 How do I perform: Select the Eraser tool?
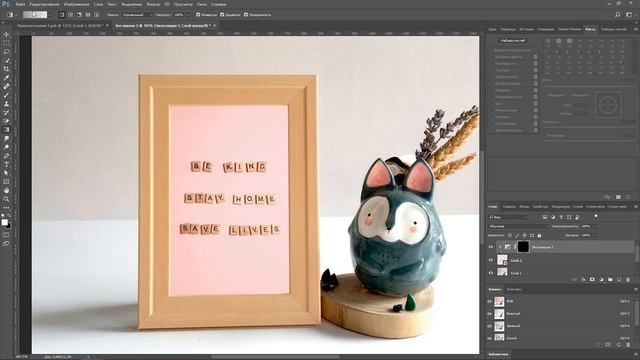6,121
